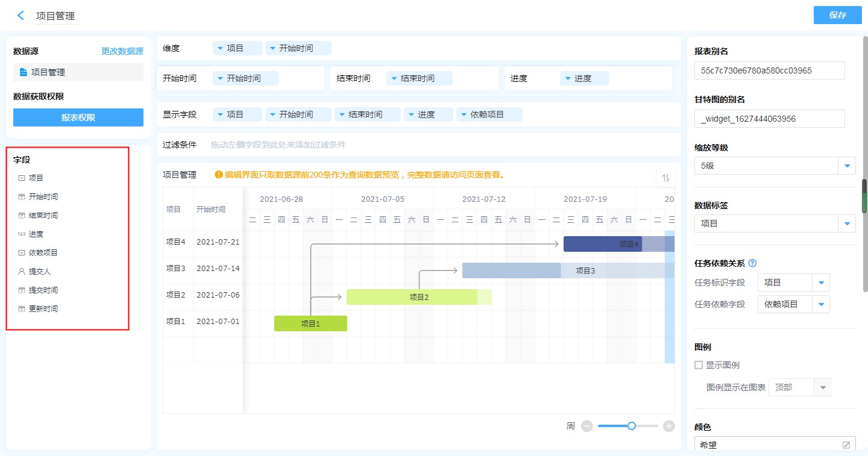Click the sort toggle icon above chart

666,178
